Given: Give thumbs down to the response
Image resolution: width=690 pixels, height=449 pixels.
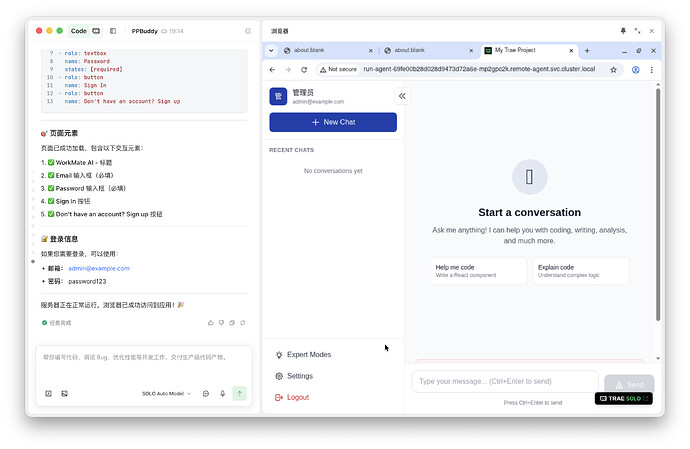Looking at the screenshot, I should [221, 323].
